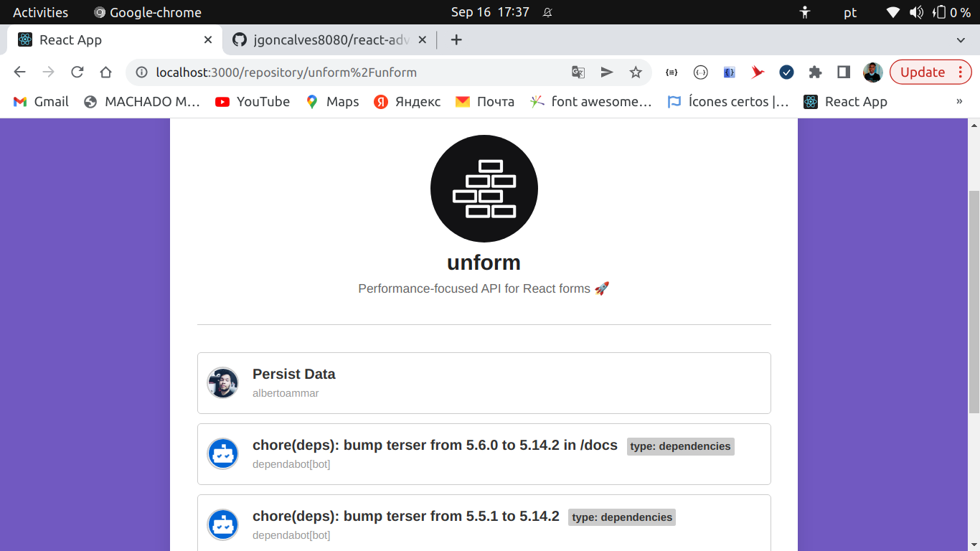Click the send-to-device arrow icon
This screenshot has width=980, height=551.
click(x=607, y=72)
